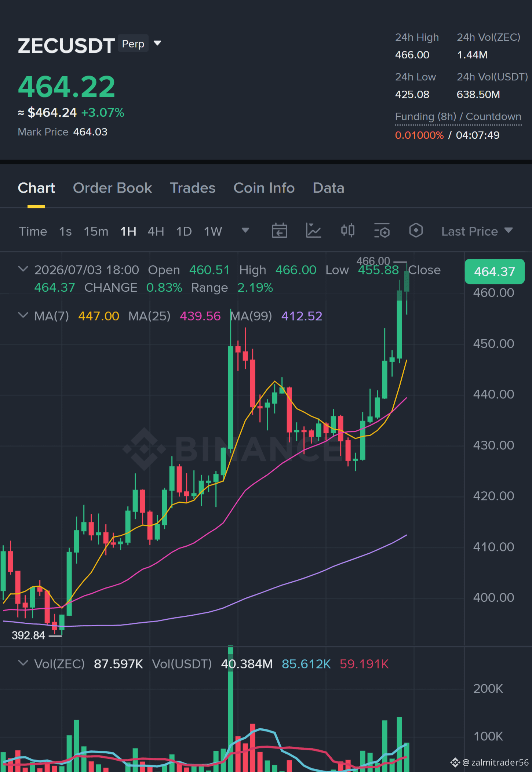This screenshot has width=532, height=772.
Task: Tap the ZECUSDT symbol title
Action: tap(66, 46)
